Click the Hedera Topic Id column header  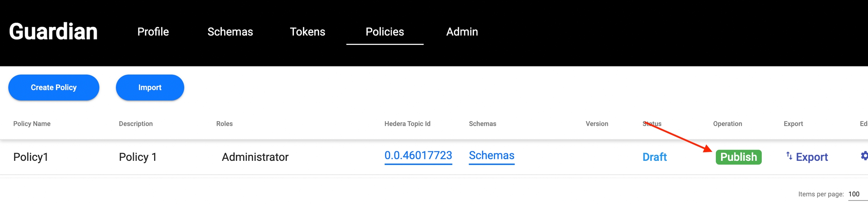tap(407, 124)
